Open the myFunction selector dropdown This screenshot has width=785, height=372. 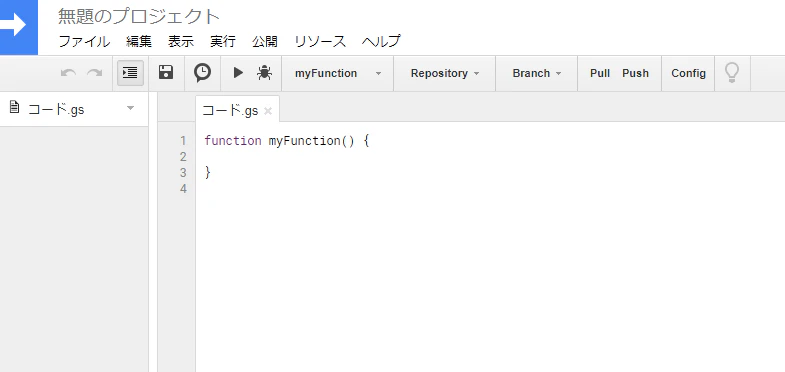338,74
